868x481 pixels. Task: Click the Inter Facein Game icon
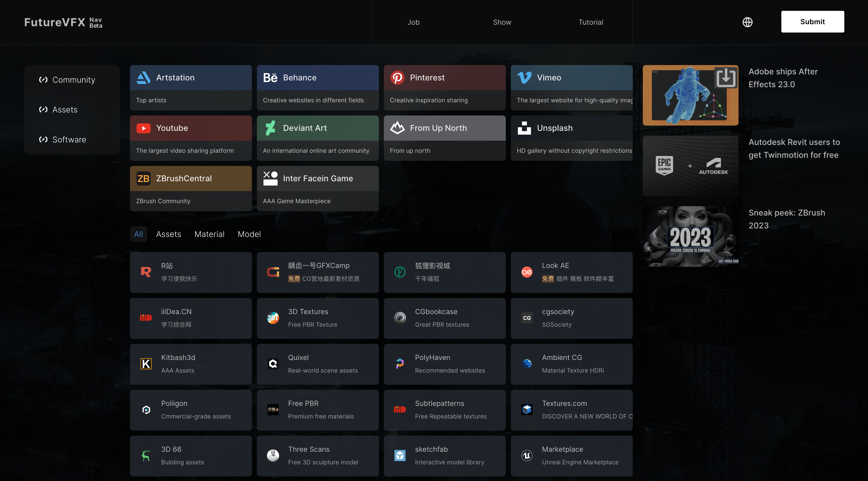pos(270,178)
